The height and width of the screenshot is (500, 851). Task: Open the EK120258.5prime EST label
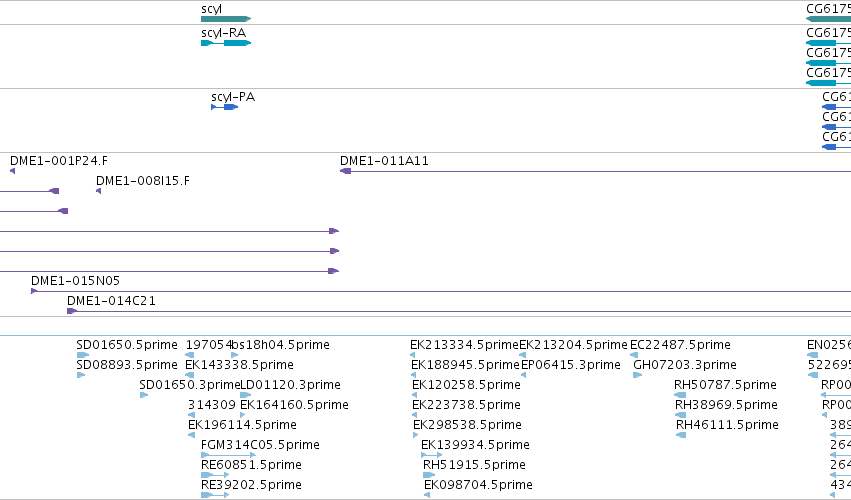pos(466,385)
